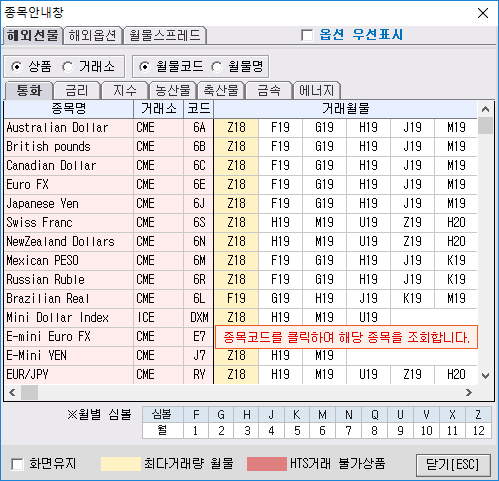Select F19 for Brazilian Real

tap(236, 299)
